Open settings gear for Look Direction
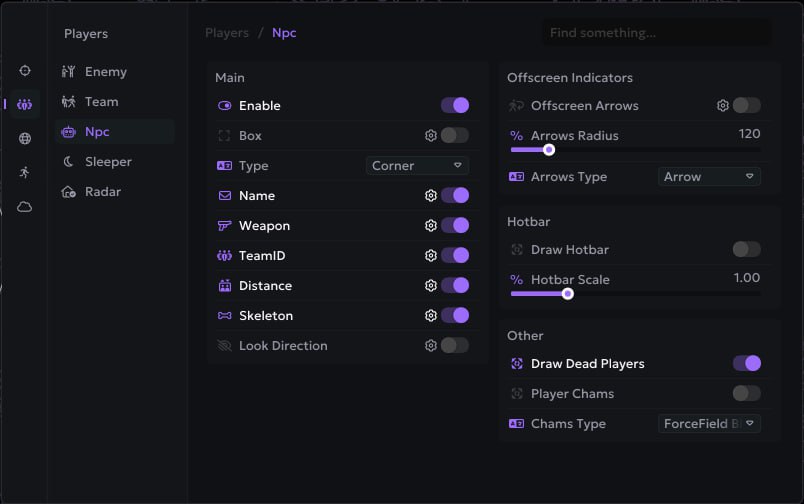 click(x=431, y=346)
